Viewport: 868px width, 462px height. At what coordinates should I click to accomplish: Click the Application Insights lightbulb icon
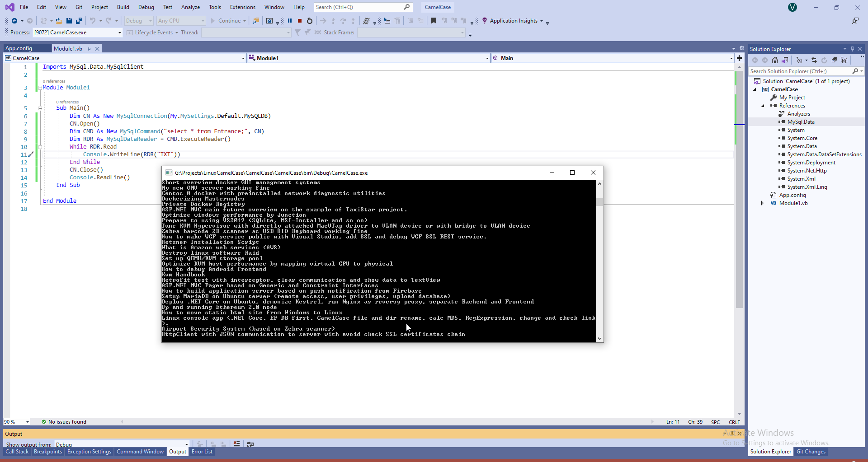(485, 21)
